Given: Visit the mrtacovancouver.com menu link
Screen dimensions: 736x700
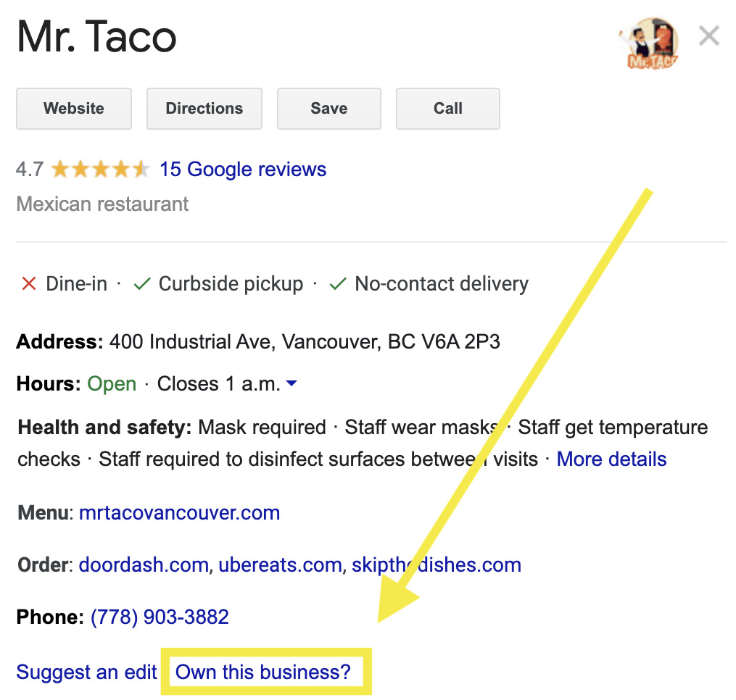Looking at the screenshot, I should pyautogui.click(x=179, y=512).
